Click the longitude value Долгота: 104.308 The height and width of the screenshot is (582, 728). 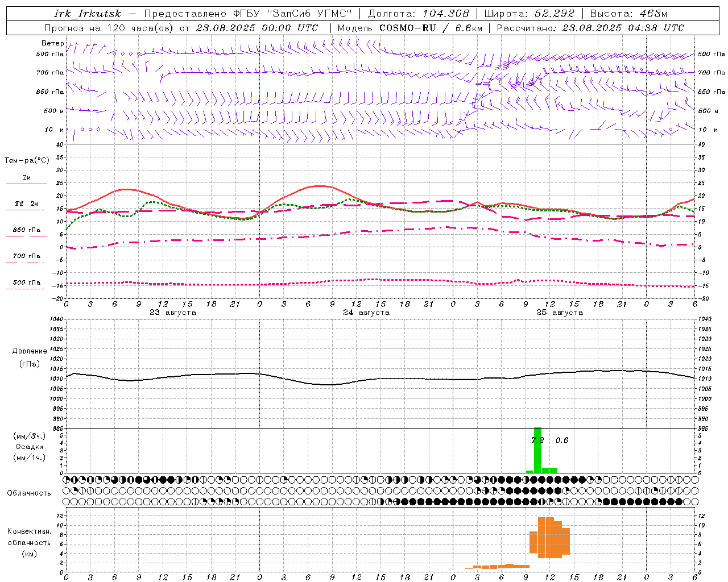point(419,14)
